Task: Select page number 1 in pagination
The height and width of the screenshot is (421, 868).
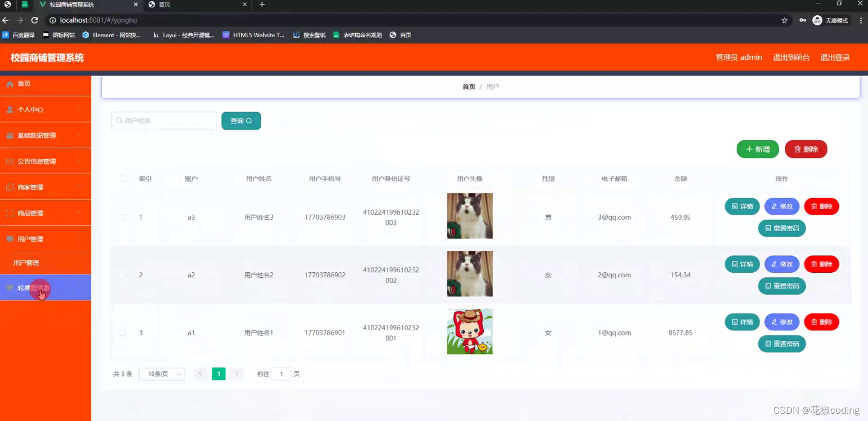Action: pyautogui.click(x=219, y=374)
